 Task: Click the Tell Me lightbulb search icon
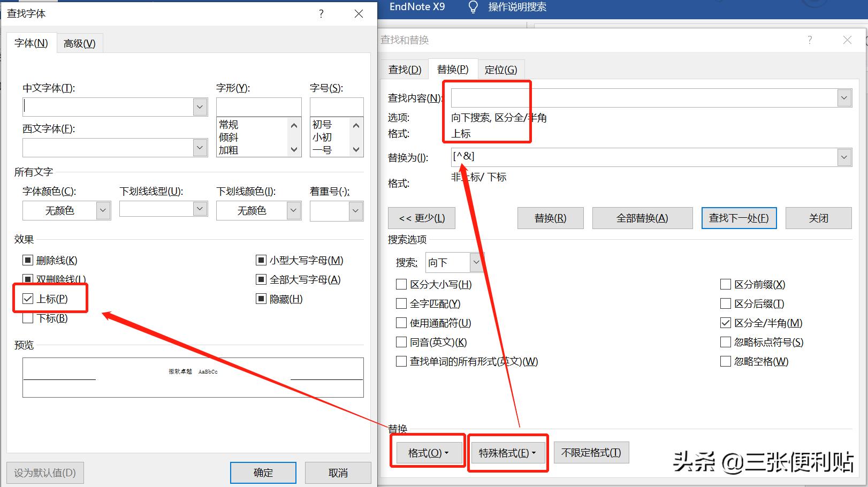click(x=473, y=7)
